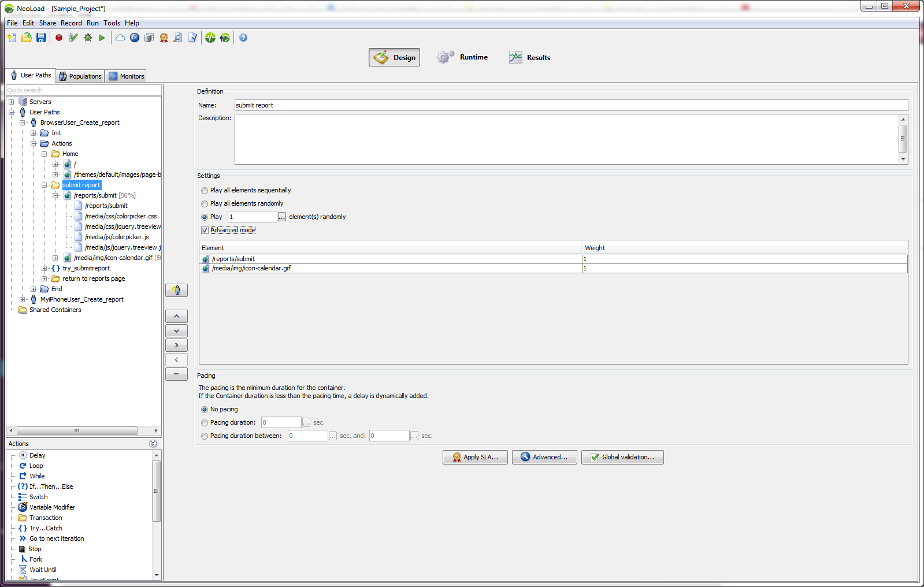The width and height of the screenshot is (924, 587).
Task: Click the Global validation... button
Action: (x=622, y=457)
